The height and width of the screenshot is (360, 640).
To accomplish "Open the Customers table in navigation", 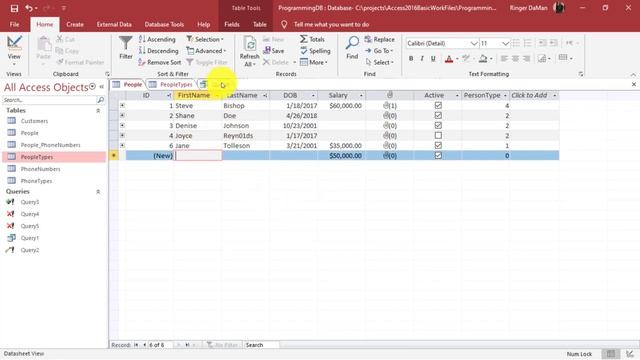I will point(34,121).
